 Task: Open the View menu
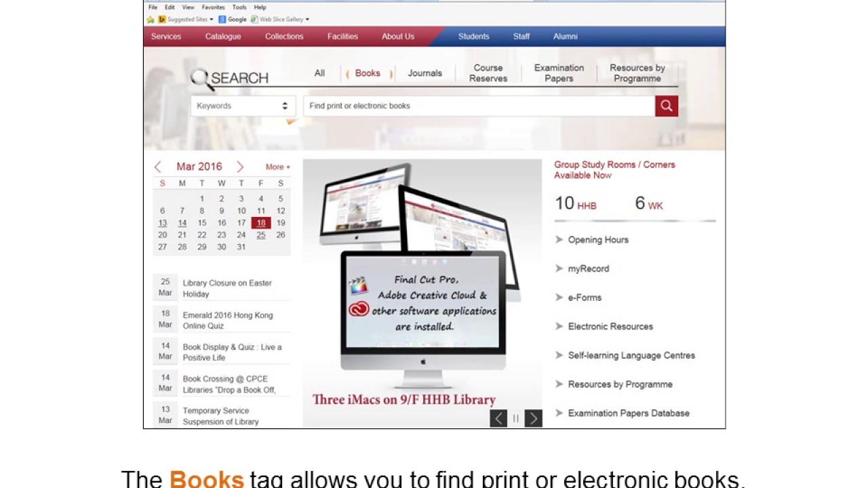(189, 7)
